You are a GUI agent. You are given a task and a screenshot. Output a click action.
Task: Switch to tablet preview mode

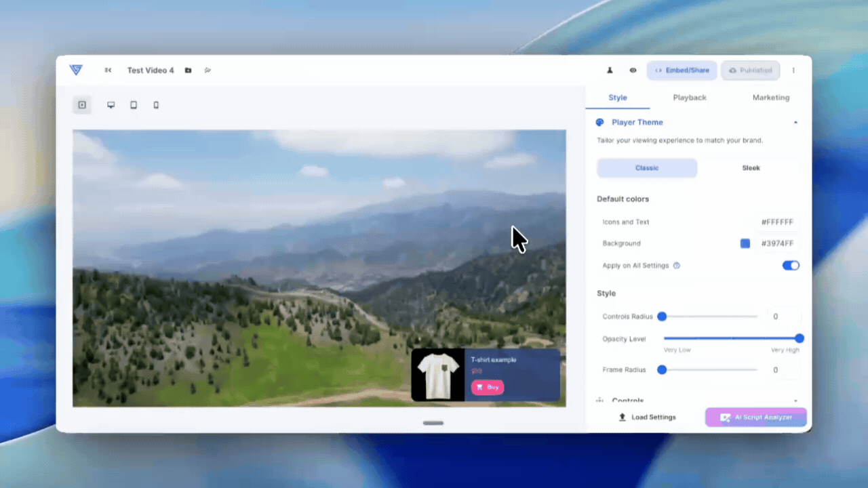click(134, 105)
